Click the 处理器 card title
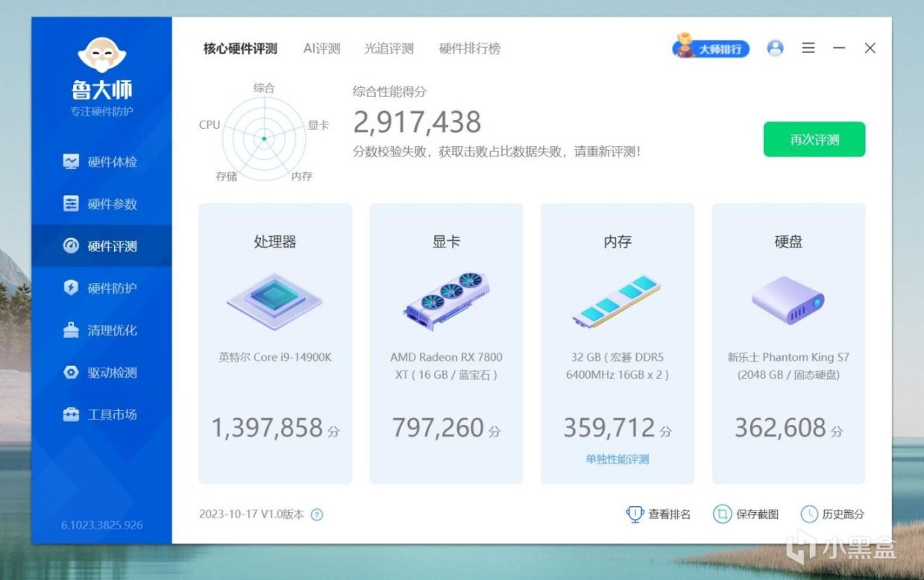Viewport: 924px width, 580px height. click(x=274, y=242)
